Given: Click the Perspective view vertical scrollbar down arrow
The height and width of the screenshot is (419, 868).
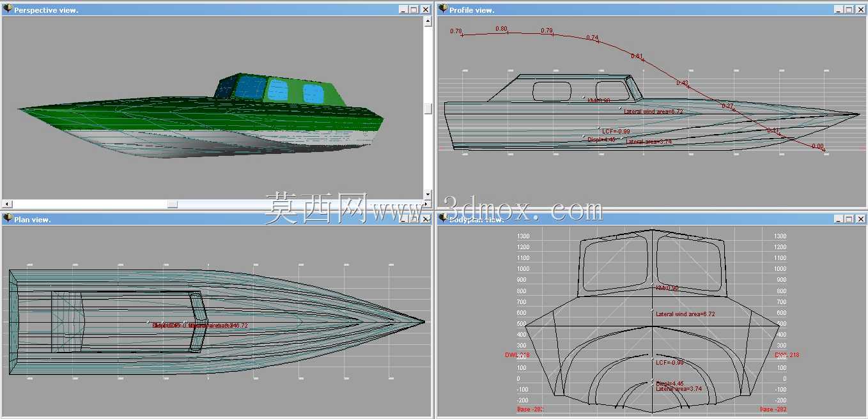Looking at the screenshot, I should 428,194.
